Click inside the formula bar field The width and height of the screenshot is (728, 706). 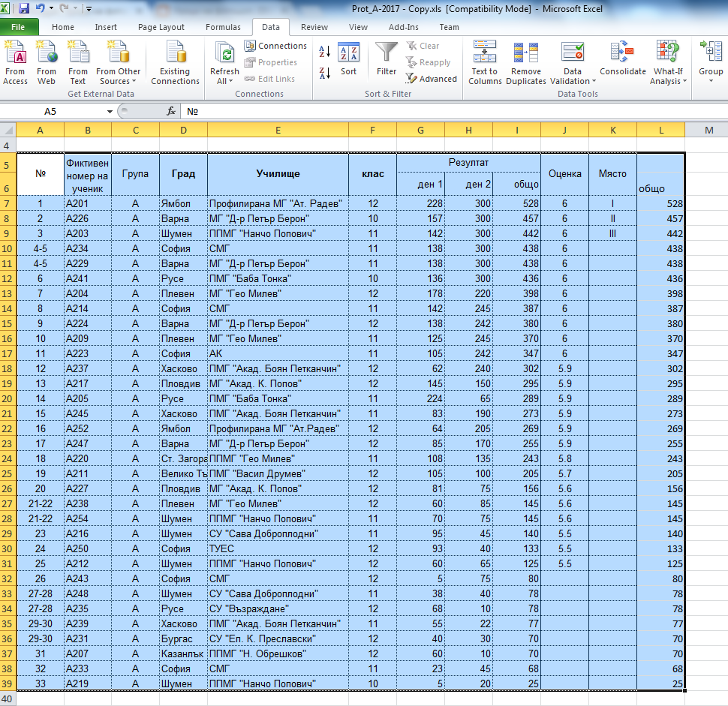point(450,111)
